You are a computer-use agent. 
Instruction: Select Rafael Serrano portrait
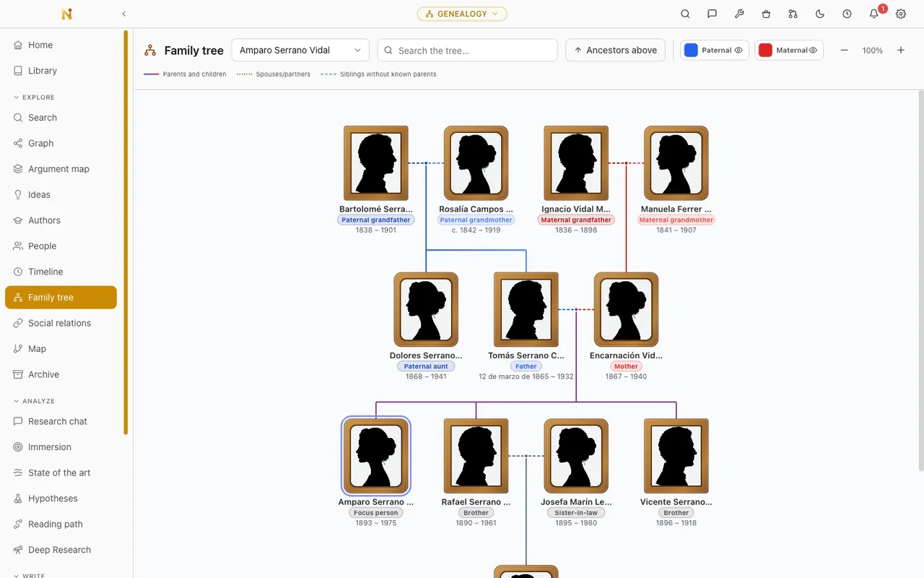[x=476, y=456]
